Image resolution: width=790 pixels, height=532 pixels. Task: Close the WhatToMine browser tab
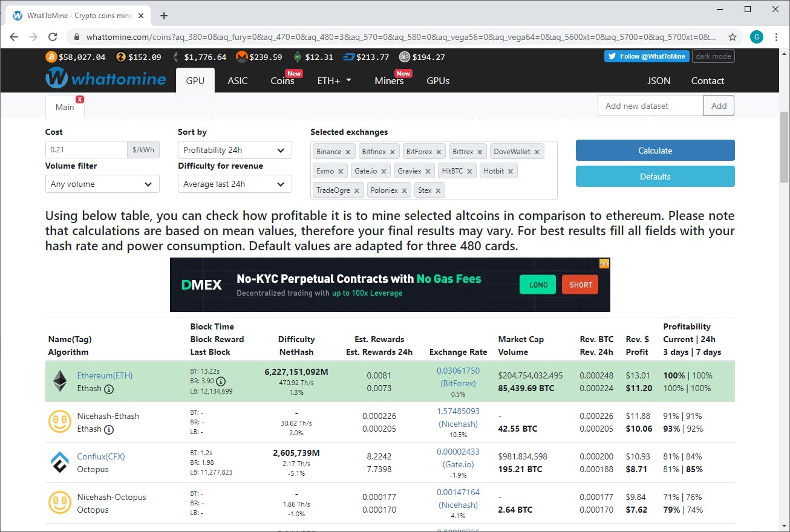click(x=142, y=16)
